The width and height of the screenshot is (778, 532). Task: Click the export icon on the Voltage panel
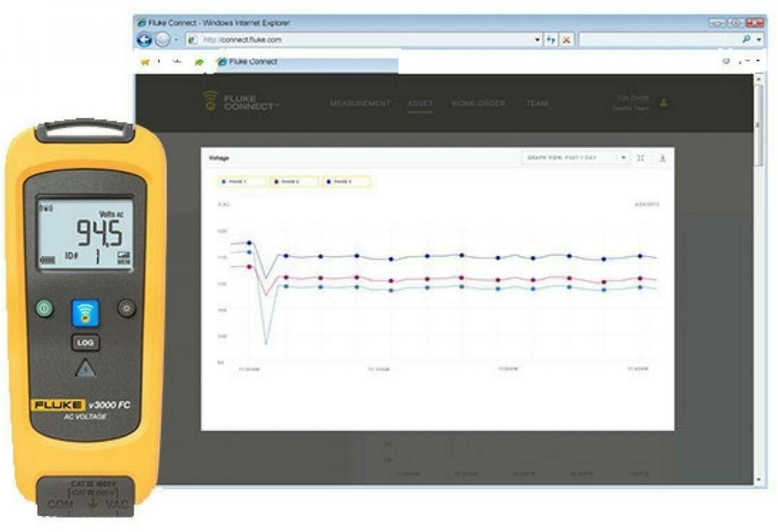[x=662, y=158]
